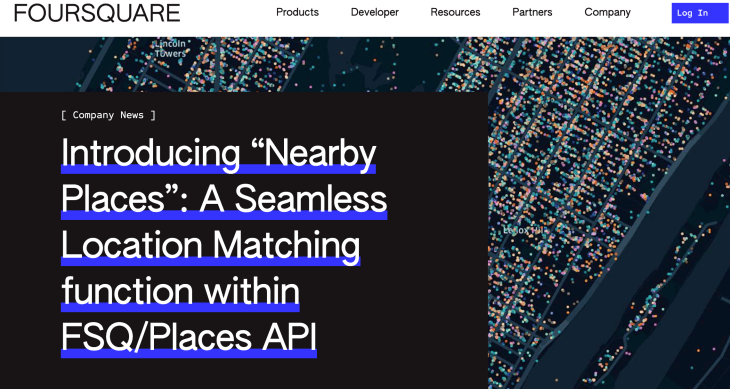Click the FOURSQUARE logo
The image size is (730, 389).
(x=97, y=13)
